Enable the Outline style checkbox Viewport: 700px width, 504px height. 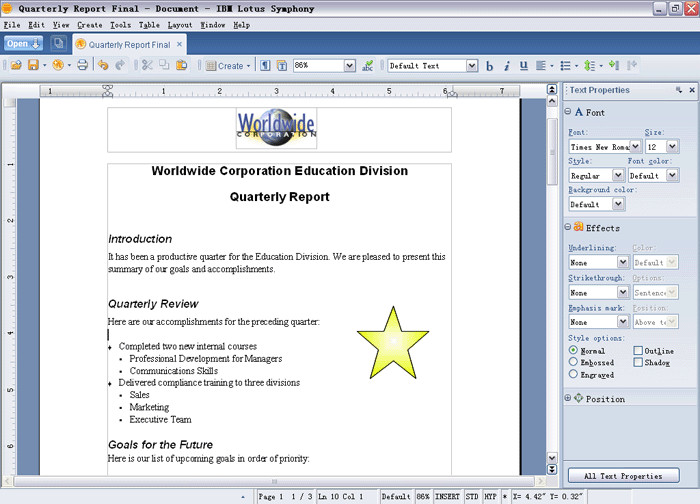pos(638,351)
